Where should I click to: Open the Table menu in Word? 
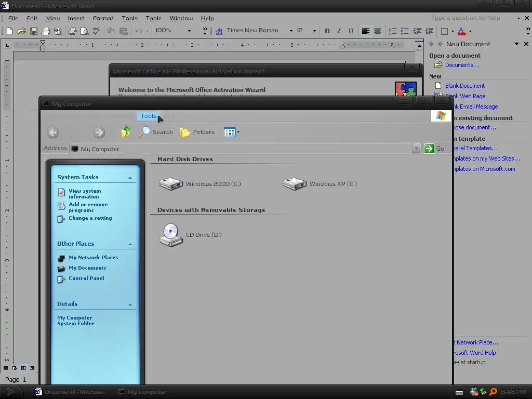coord(153,18)
